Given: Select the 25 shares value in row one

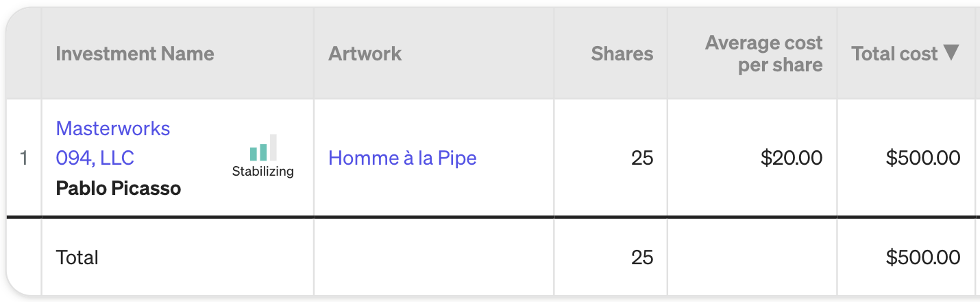Looking at the screenshot, I should click(x=642, y=158).
